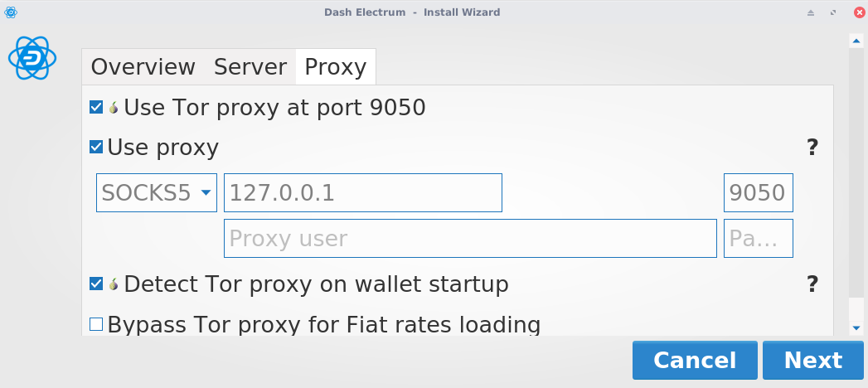Click the Tor onion icon beside port 9050
Viewport: 868px width, 388px height.
pyautogui.click(x=114, y=108)
